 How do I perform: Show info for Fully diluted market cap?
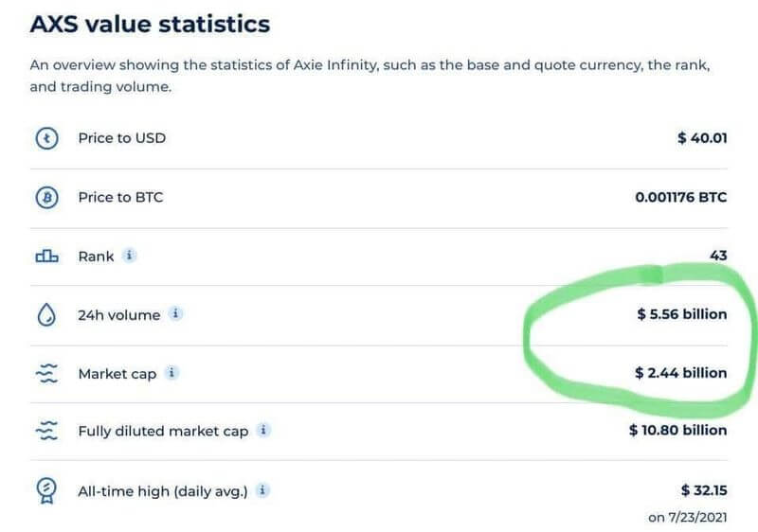[x=263, y=430]
